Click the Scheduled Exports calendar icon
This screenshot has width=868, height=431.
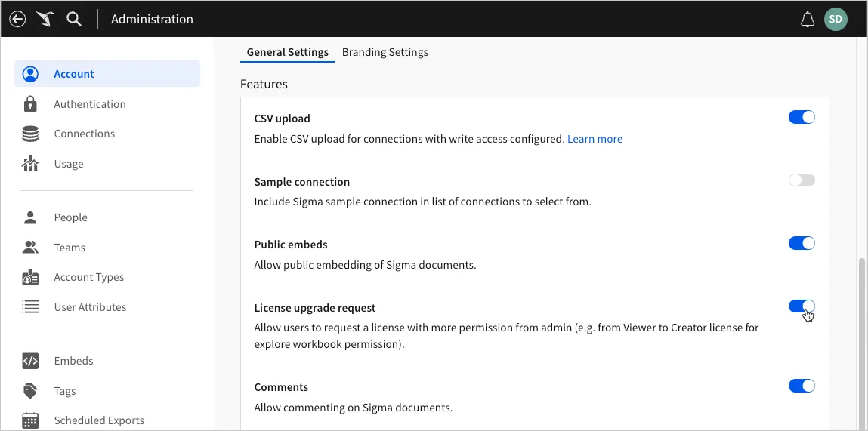[30, 420]
